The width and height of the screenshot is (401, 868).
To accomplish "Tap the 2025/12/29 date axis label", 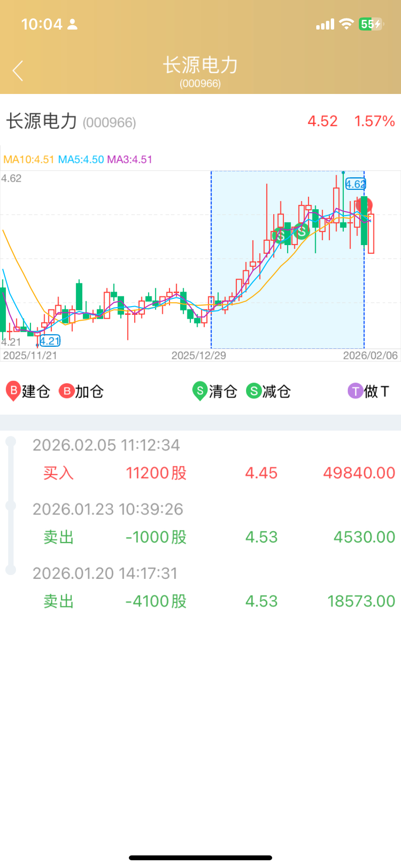I will point(199,356).
